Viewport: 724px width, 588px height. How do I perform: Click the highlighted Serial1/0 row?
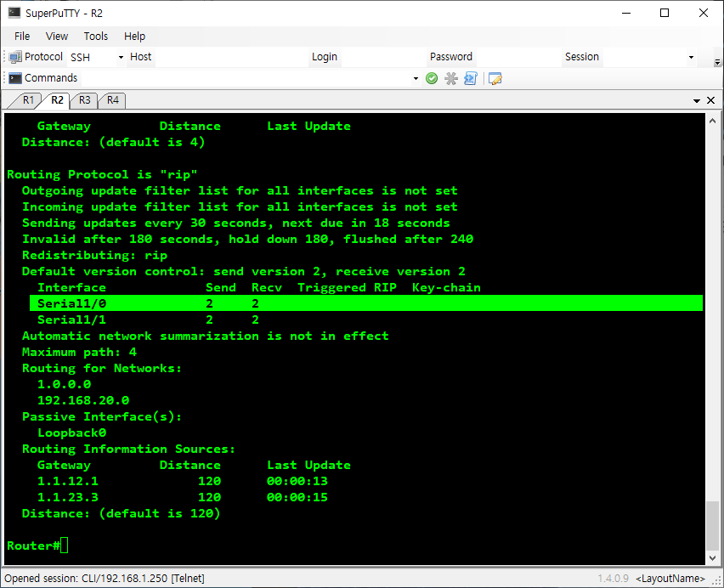[366, 303]
